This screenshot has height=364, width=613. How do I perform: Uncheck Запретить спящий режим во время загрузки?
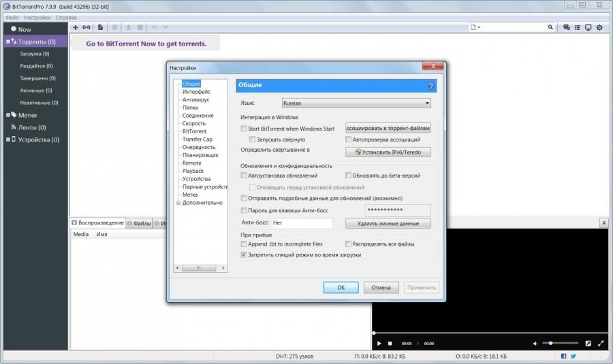(244, 254)
